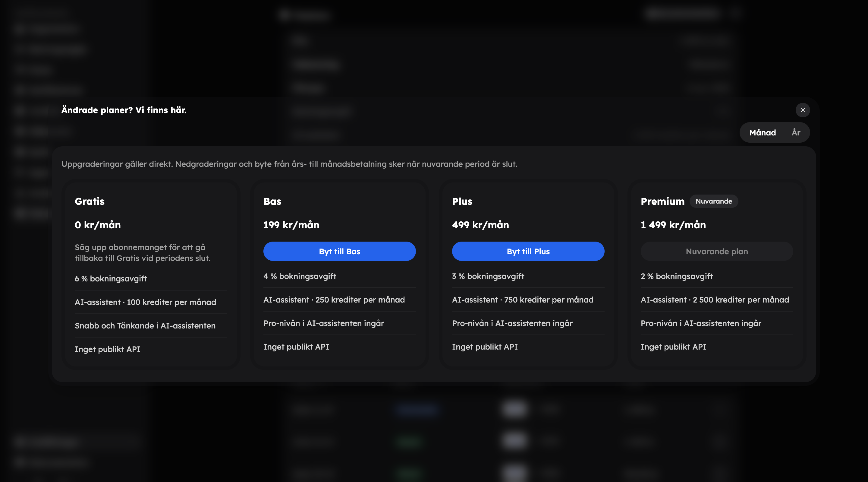Click Pro-nivån line in Plus card

point(512,323)
